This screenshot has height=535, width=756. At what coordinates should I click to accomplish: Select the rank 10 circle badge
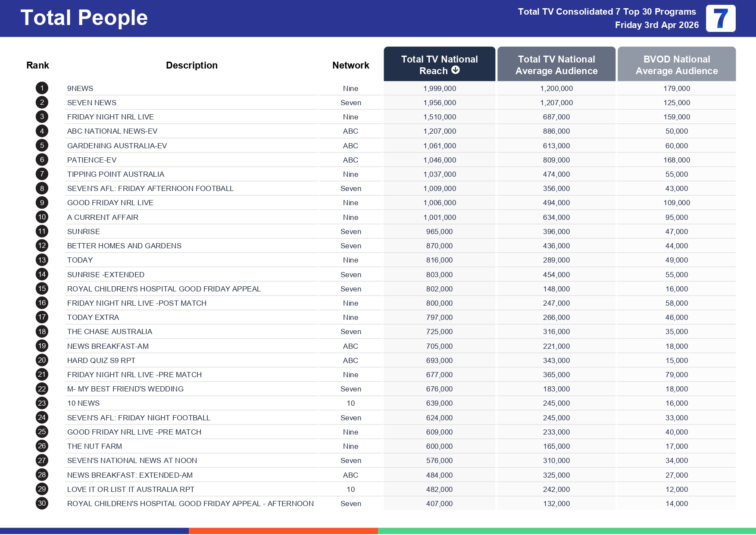42,217
